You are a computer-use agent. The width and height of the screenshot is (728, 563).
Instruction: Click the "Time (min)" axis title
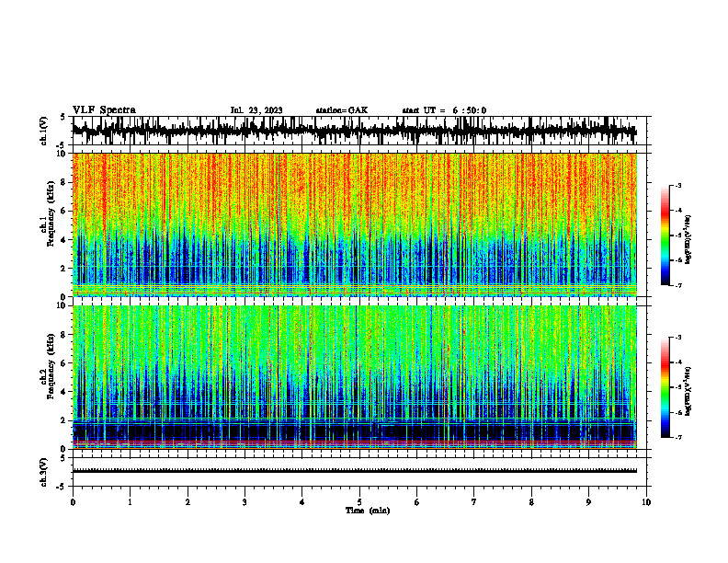click(368, 511)
